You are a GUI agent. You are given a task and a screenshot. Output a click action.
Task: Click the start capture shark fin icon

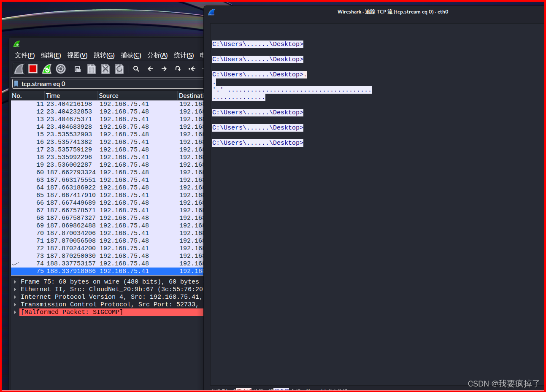pos(19,69)
